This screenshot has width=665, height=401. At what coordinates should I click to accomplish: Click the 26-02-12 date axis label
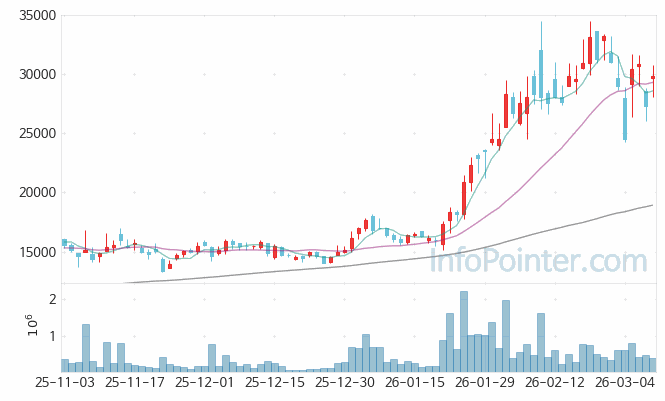(x=555, y=382)
